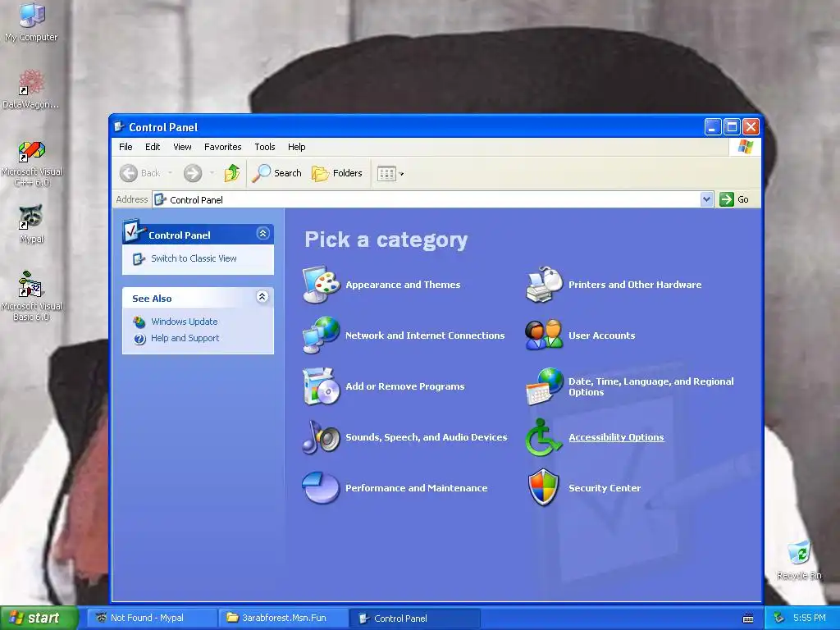Collapse the See Also sidebar section
The width and height of the screenshot is (840, 630).
tap(262, 297)
